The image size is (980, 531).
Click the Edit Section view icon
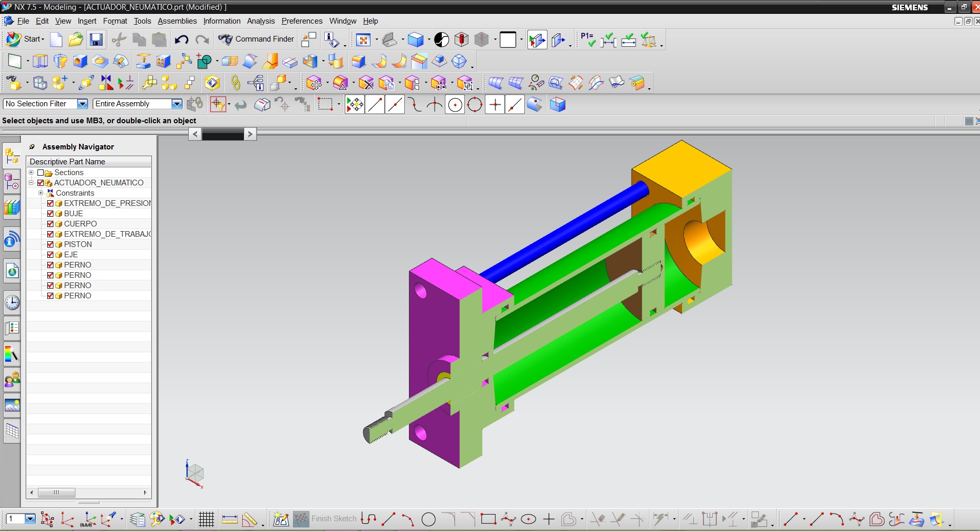558,40
